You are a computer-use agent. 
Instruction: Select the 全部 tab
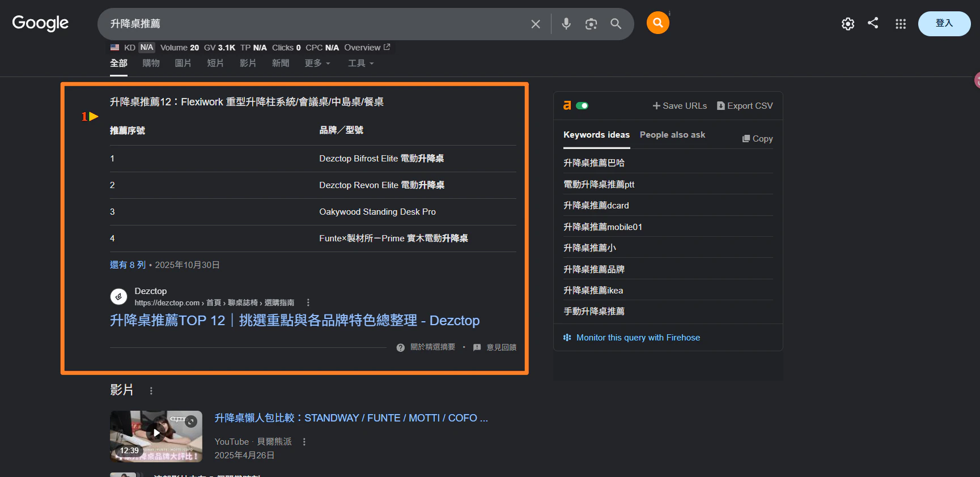click(118, 63)
